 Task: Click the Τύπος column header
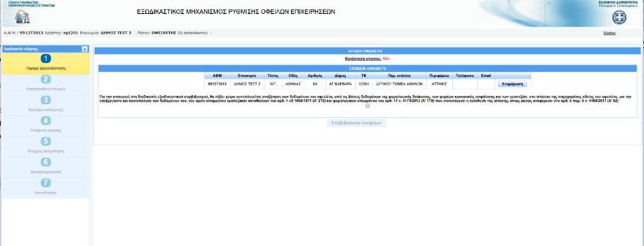pos(273,76)
